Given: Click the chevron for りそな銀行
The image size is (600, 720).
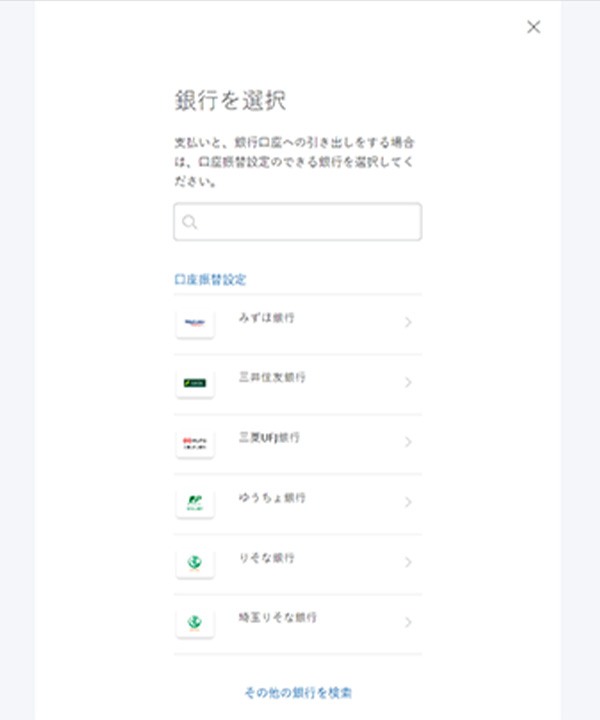Looking at the screenshot, I should 408,563.
